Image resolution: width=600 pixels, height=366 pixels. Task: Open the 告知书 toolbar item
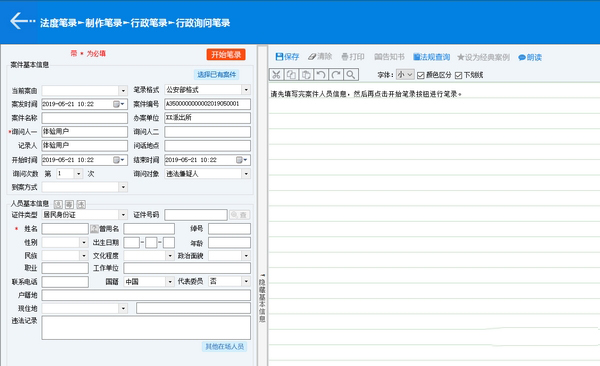pyautogui.click(x=389, y=57)
